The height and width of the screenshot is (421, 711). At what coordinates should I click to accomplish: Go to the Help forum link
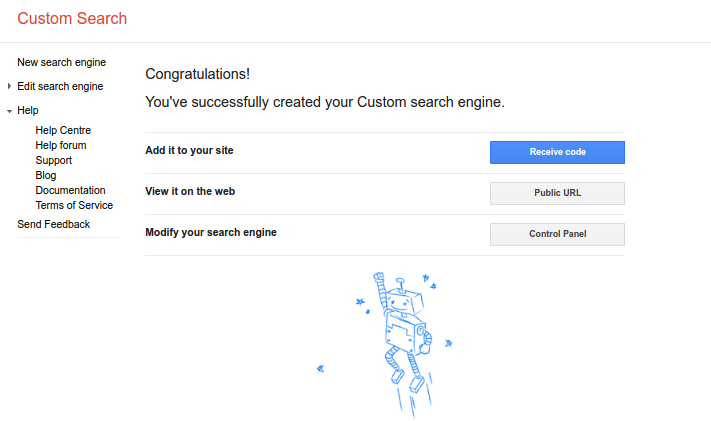[60, 145]
